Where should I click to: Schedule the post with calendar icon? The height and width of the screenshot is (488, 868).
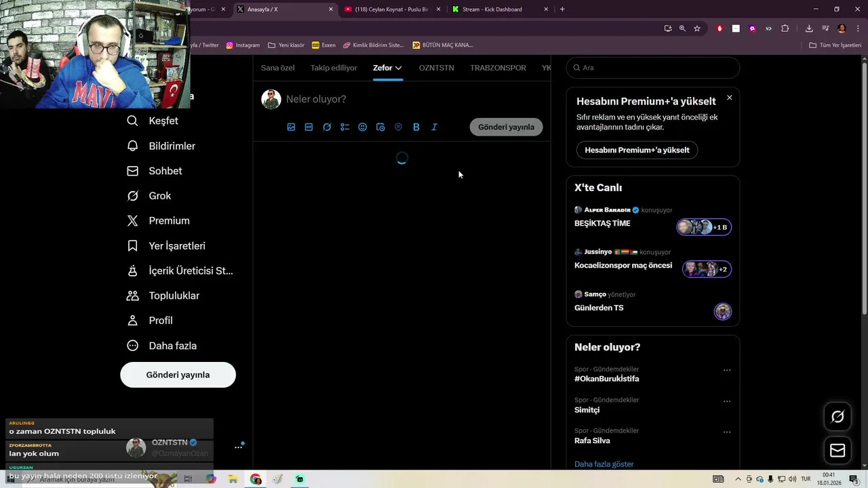380,127
